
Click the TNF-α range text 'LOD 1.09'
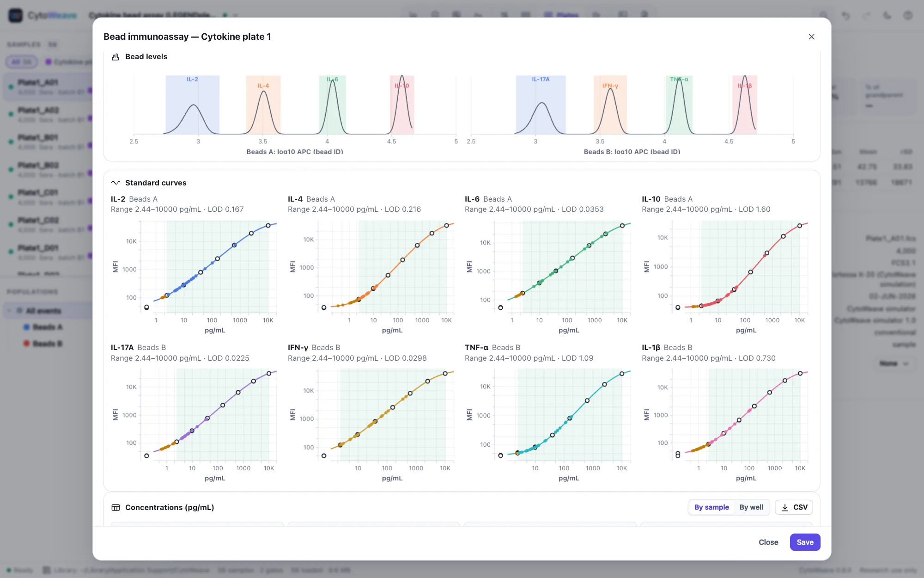[577, 358]
